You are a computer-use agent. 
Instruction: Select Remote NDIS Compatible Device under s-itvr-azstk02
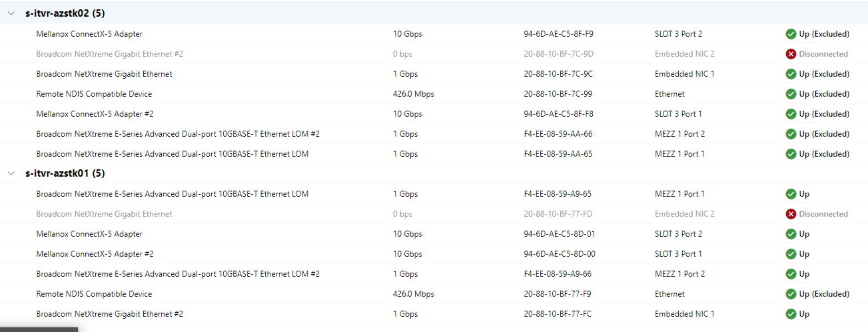point(94,94)
